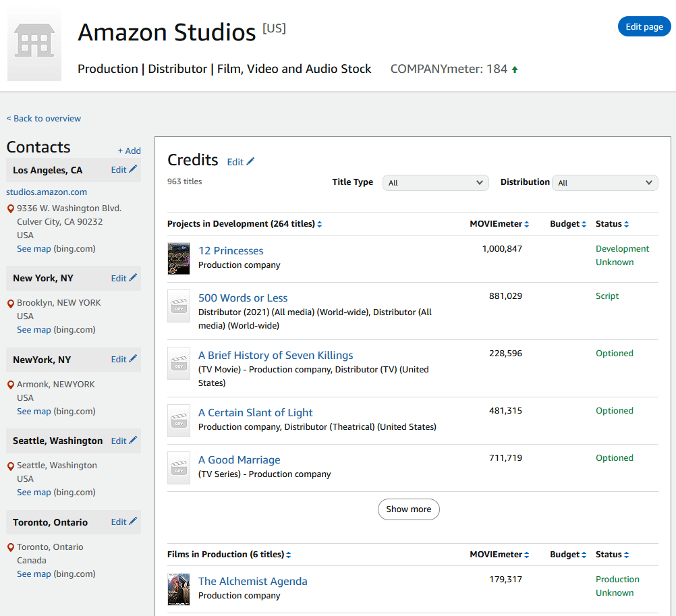Add a new contact with + Add
The height and width of the screenshot is (616, 676).
tap(129, 151)
